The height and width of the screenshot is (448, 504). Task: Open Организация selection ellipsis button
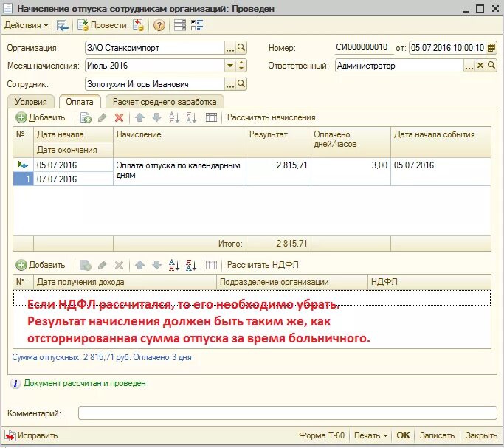[229, 48]
